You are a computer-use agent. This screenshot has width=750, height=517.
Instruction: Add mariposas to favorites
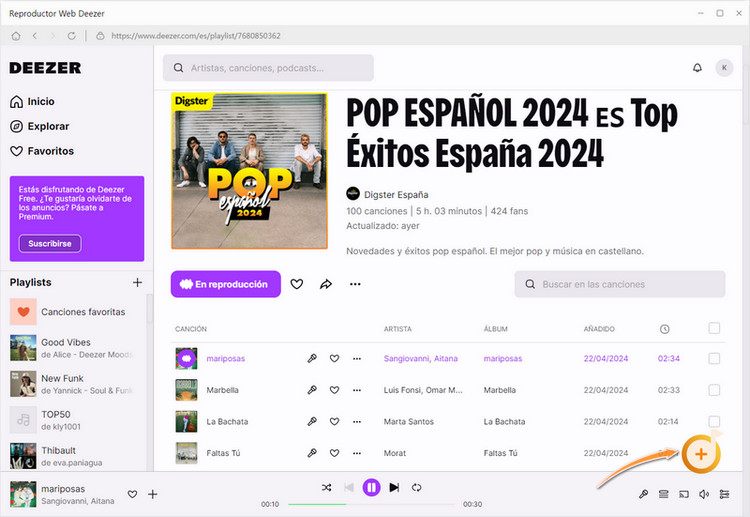(334, 358)
